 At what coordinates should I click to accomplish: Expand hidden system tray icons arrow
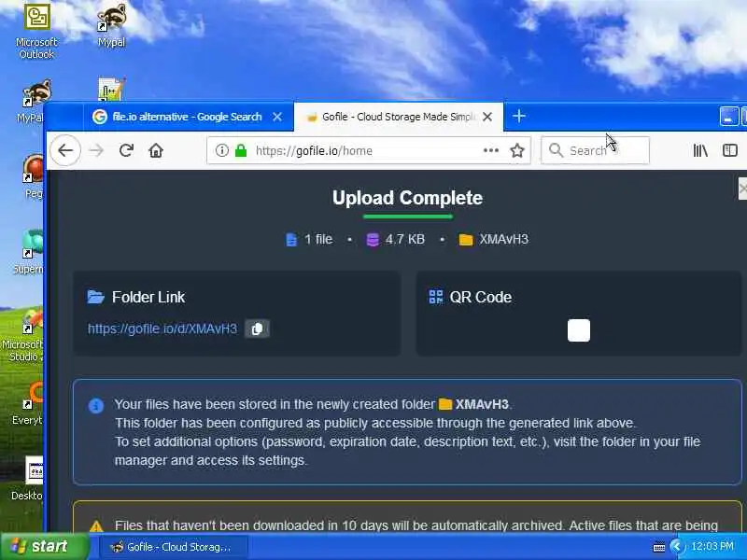pyautogui.click(x=676, y=546)
